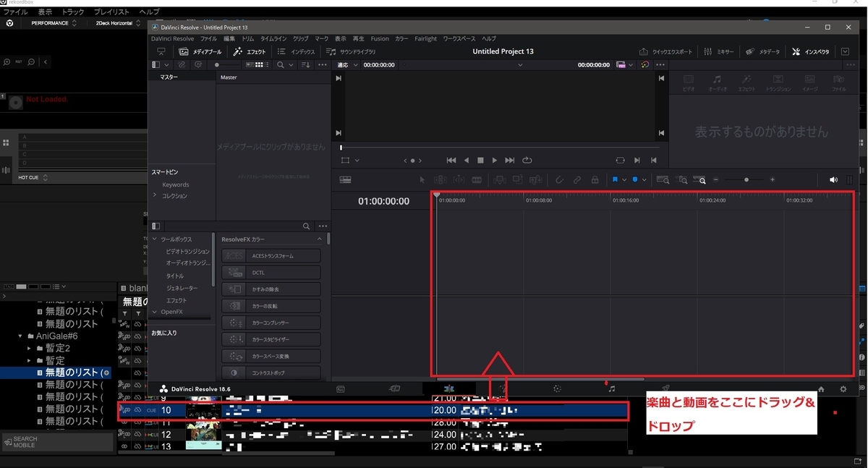868x468 pixels.
Task: Adjust media pool thumbnail size slider
Action: (226, 64)
